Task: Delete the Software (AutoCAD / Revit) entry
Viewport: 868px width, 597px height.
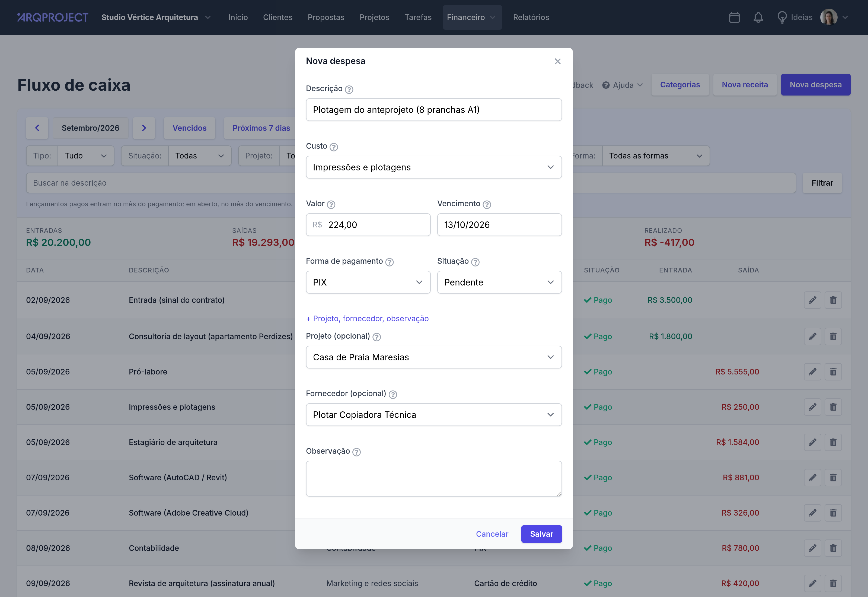Action: [x=833, y=478]
